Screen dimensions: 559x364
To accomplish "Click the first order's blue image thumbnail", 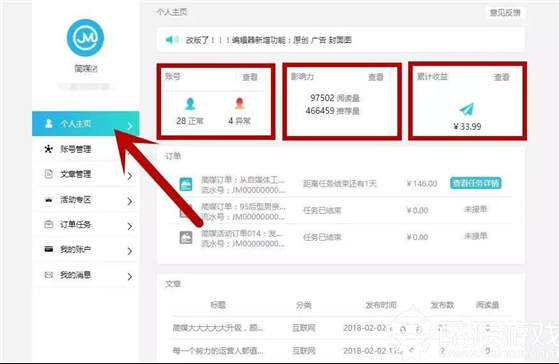I will point(186,184).
